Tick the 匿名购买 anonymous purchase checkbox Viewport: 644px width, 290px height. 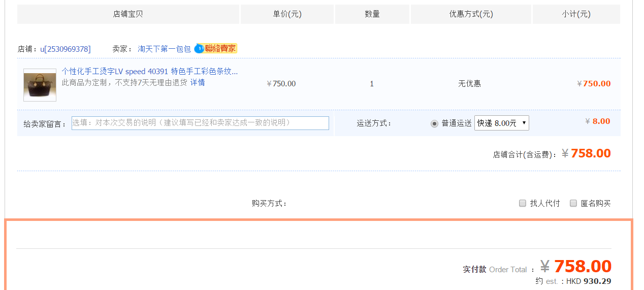tap(573, 203)
